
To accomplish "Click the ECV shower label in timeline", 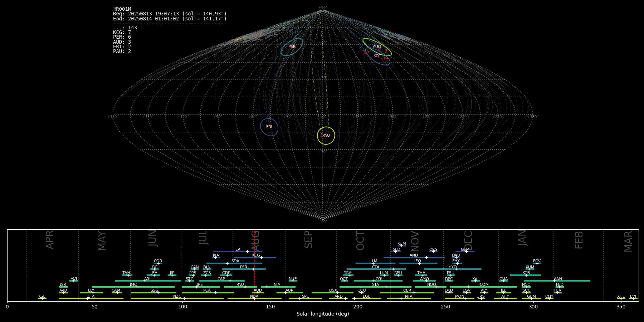I will [537, 261].
